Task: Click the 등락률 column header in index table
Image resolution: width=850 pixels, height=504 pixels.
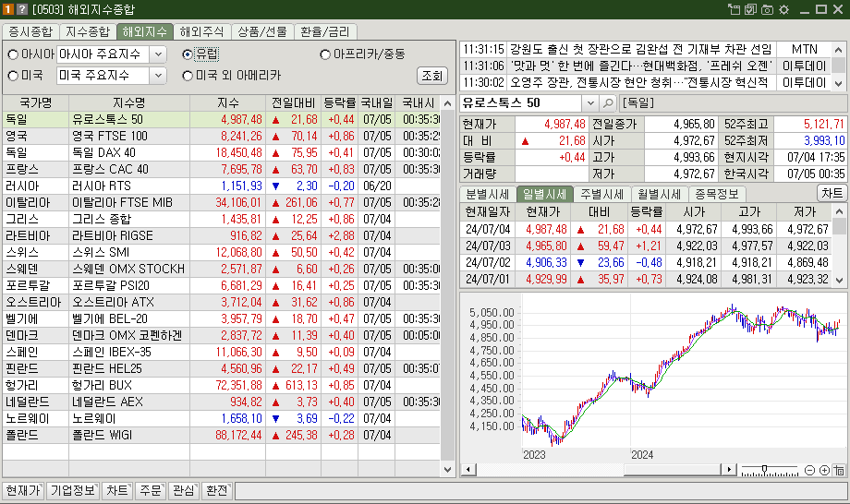Action: [339, 102]
